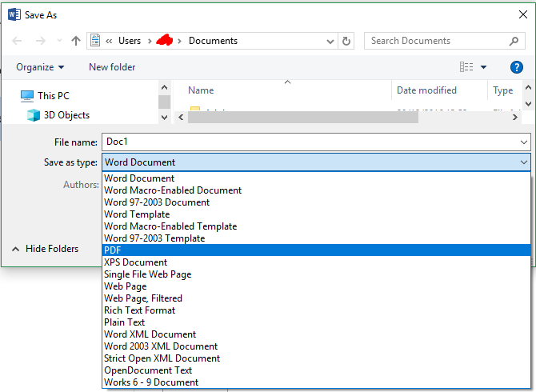The width and height of the screenshot is (536, 392).
Task: Show hidden path segments via the double chevron
Action: pos(109,42)
